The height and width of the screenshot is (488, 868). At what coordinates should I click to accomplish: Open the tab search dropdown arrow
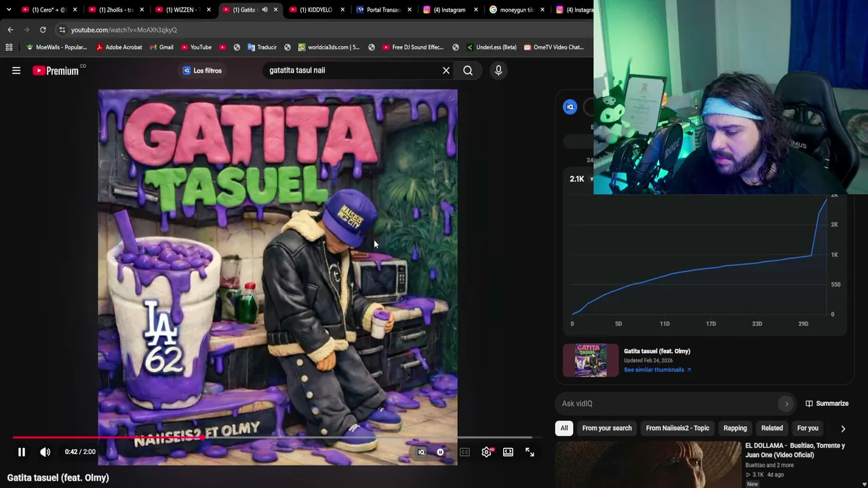tap(8, 9)
